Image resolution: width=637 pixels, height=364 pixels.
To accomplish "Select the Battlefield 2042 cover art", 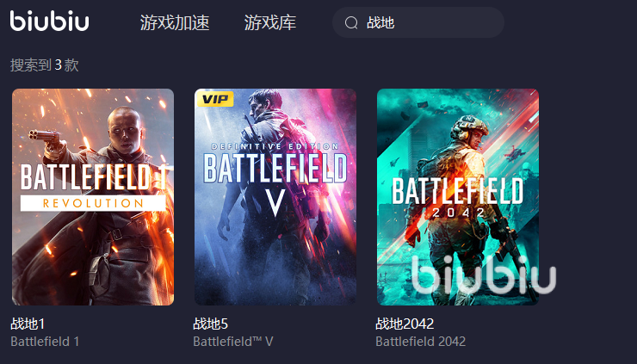I will (458, 197).
